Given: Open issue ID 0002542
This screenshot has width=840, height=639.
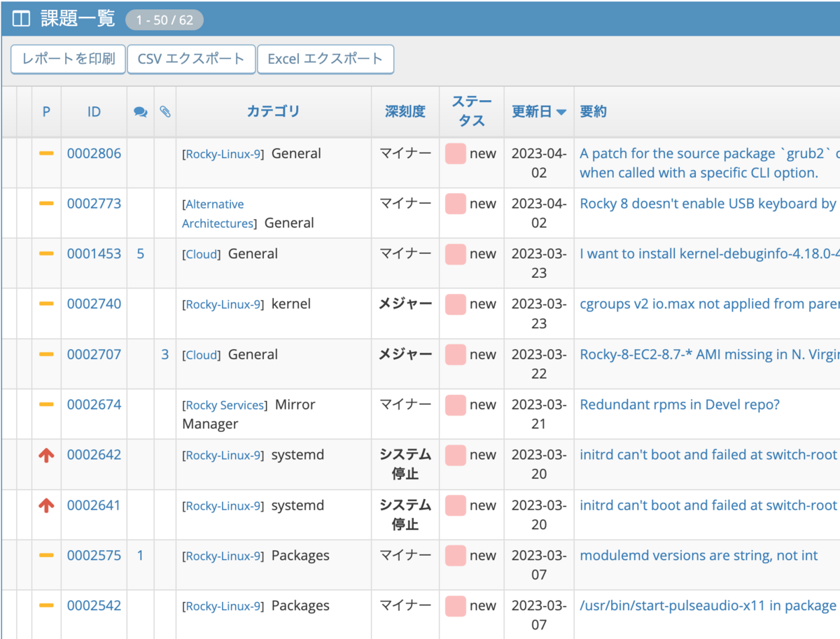Looking at the screenshot, I should (94, 606).
